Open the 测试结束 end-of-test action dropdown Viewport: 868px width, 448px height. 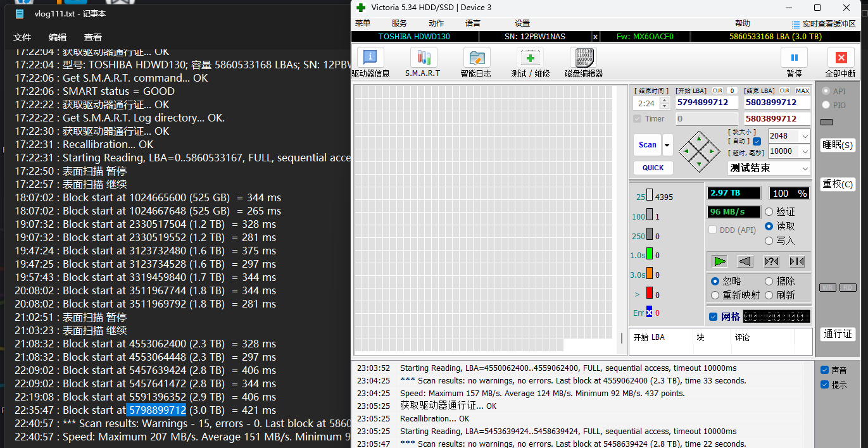click(805, 168)
